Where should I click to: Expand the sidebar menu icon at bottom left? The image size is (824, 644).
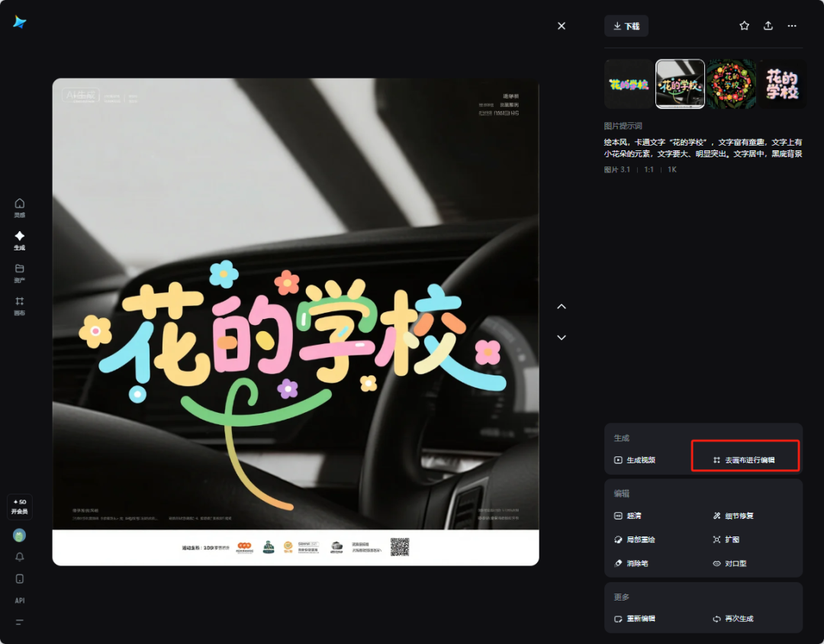point(20,622)
